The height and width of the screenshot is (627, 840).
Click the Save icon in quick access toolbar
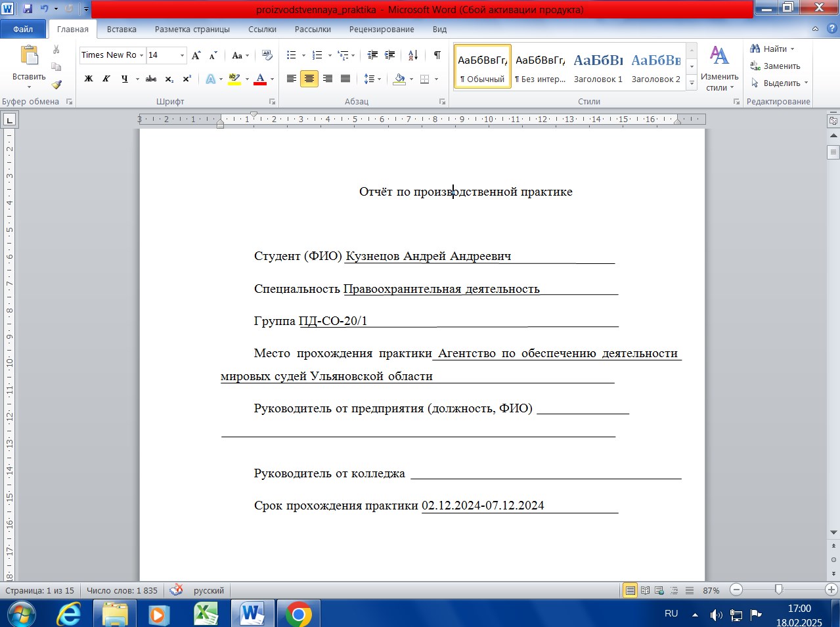pyautogui.click(x=28, y=9)
